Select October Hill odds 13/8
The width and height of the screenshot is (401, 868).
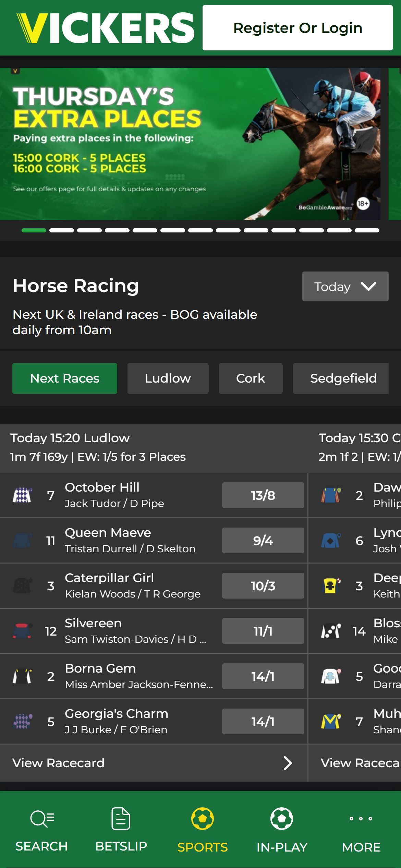[x=263, y=495]
